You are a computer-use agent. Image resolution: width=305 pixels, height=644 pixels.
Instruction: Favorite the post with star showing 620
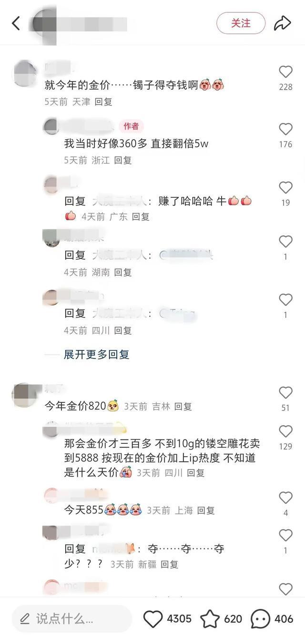coord(210,619)
